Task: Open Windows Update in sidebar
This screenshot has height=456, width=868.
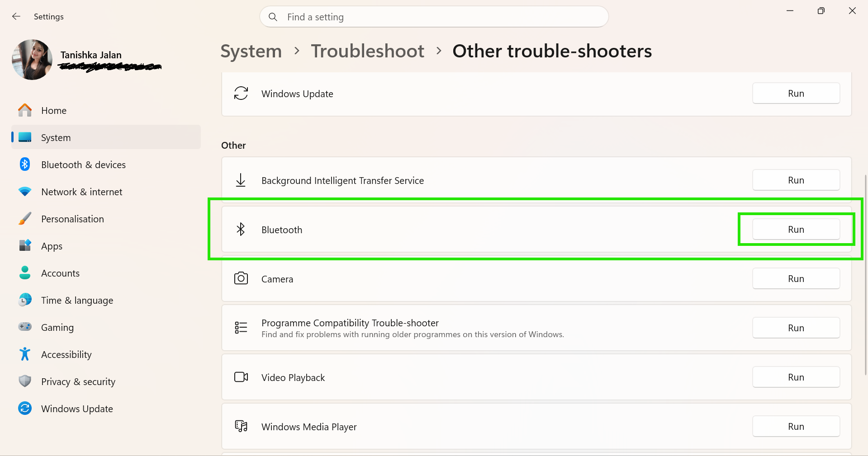Action: [106, 409]
